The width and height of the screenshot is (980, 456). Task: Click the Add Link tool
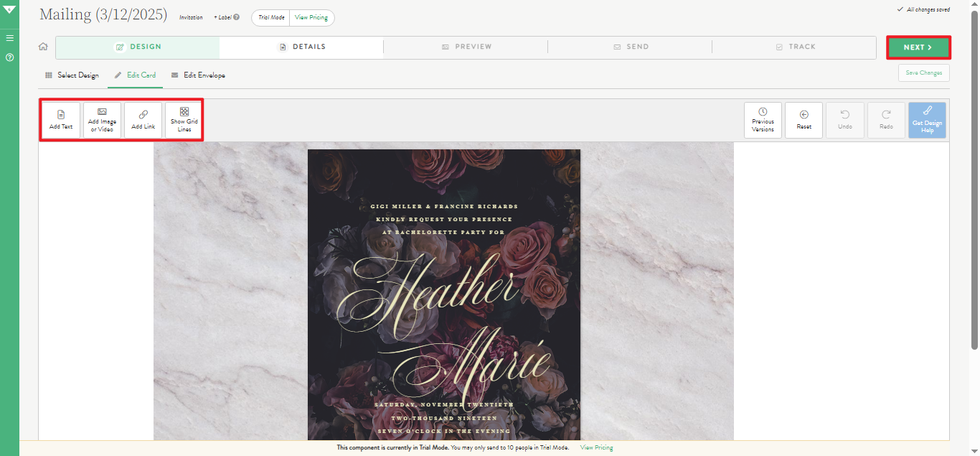tap(143, 120)
